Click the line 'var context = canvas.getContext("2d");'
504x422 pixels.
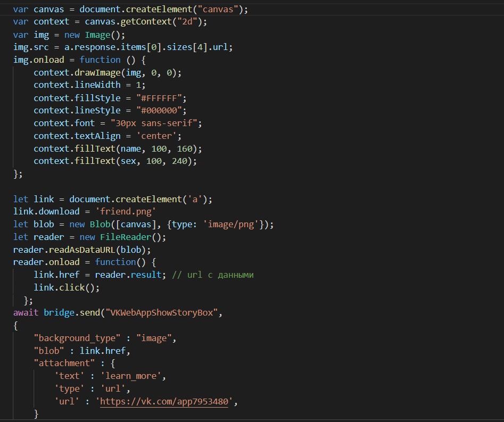coord(110,22)
